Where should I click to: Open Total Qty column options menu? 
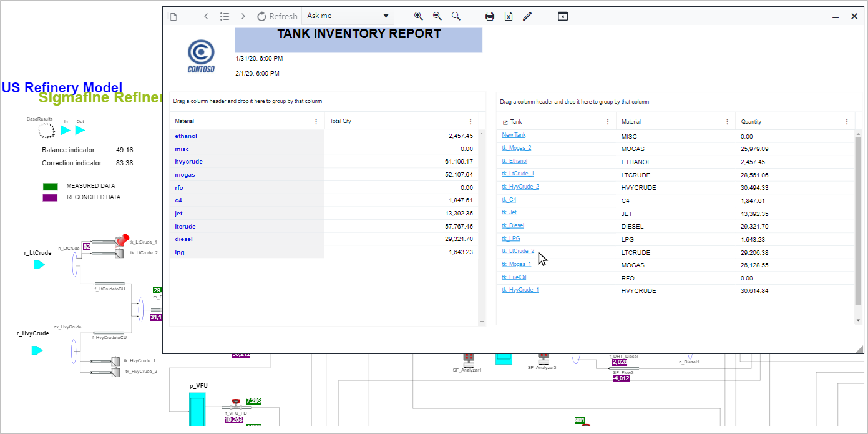pos(471,122)
